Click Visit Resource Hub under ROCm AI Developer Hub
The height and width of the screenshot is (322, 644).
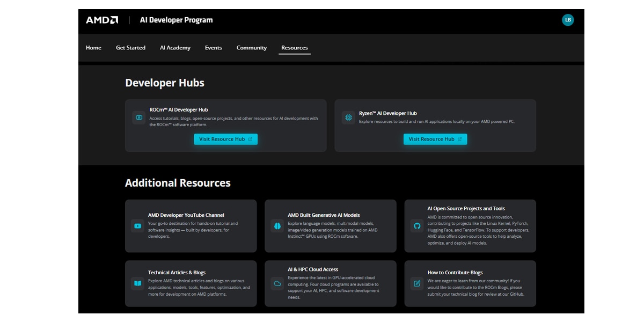(225, 139)
